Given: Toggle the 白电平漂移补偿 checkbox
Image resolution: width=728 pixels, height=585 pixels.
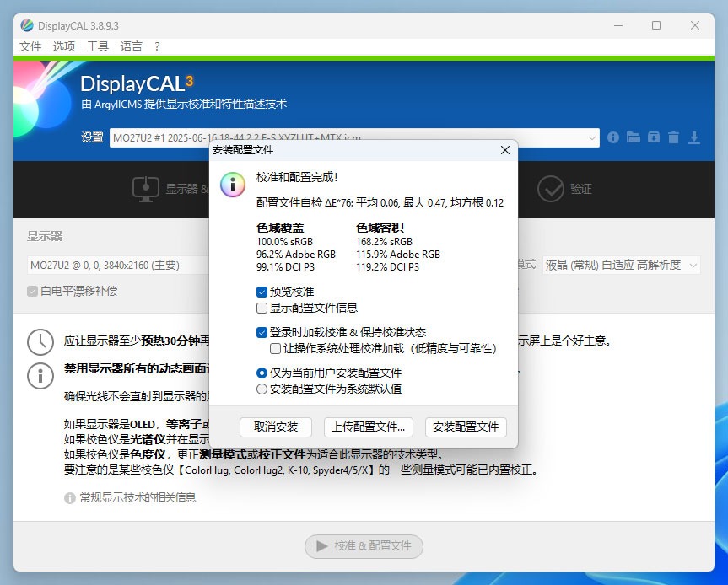Looking at the screenshot, I should 32,292.
